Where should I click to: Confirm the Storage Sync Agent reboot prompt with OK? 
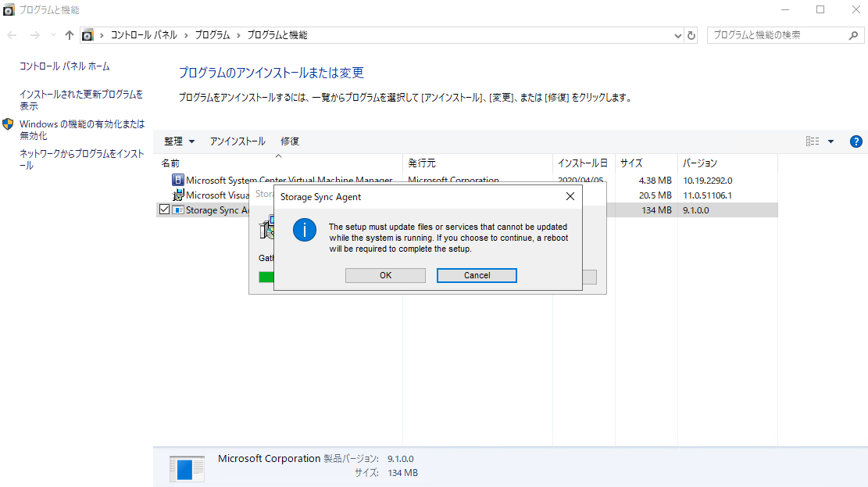(x=385, y=275)
